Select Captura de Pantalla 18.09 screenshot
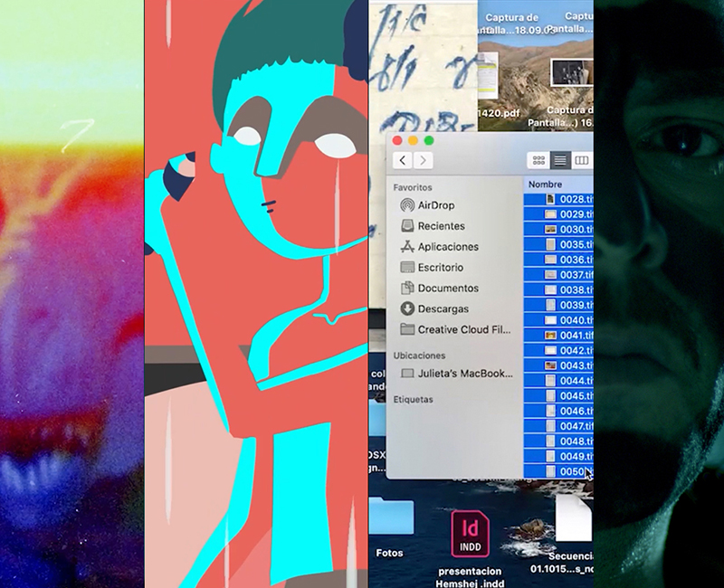The image size is (724, 588). (x=512, y=24)
